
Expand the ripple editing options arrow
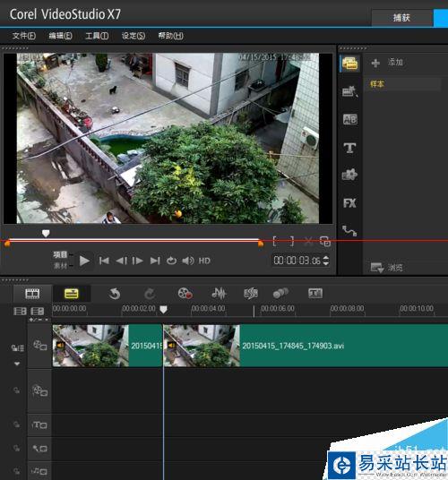[x=17, y=364]
